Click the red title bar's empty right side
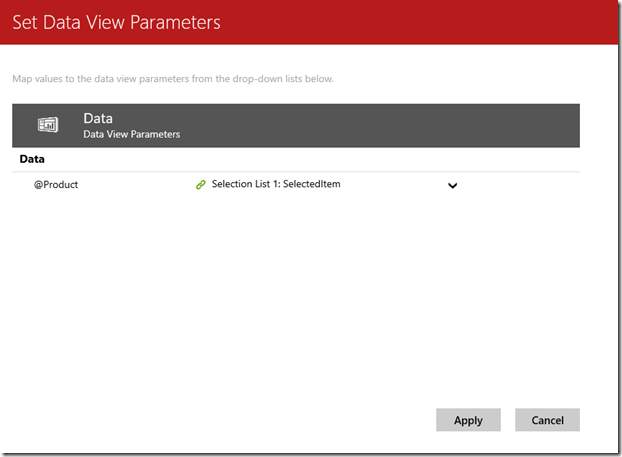 [450, 22]
